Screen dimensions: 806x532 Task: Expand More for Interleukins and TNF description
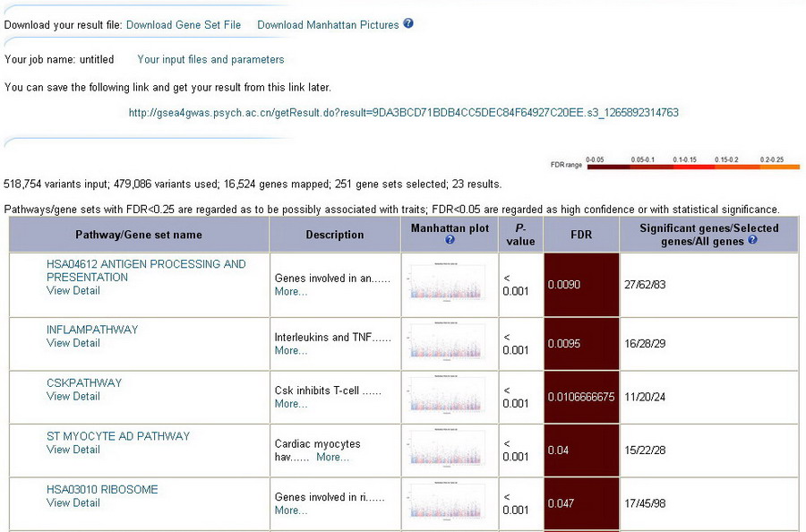(x=291, y=350)
